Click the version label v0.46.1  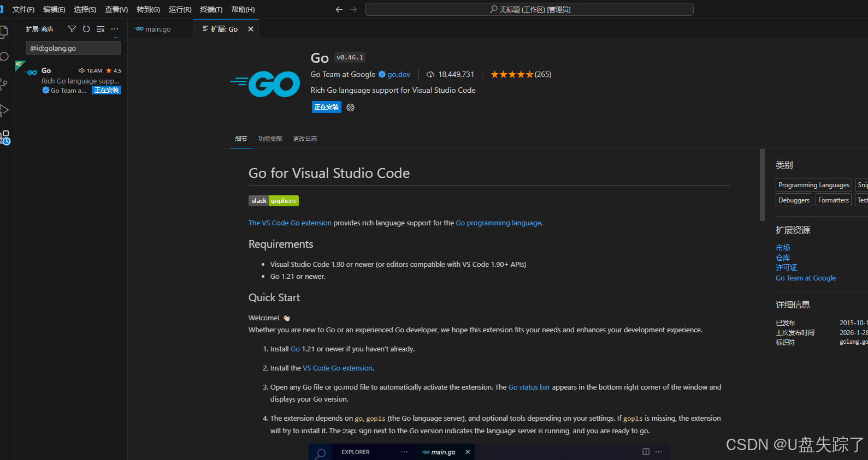coord(350,57)
